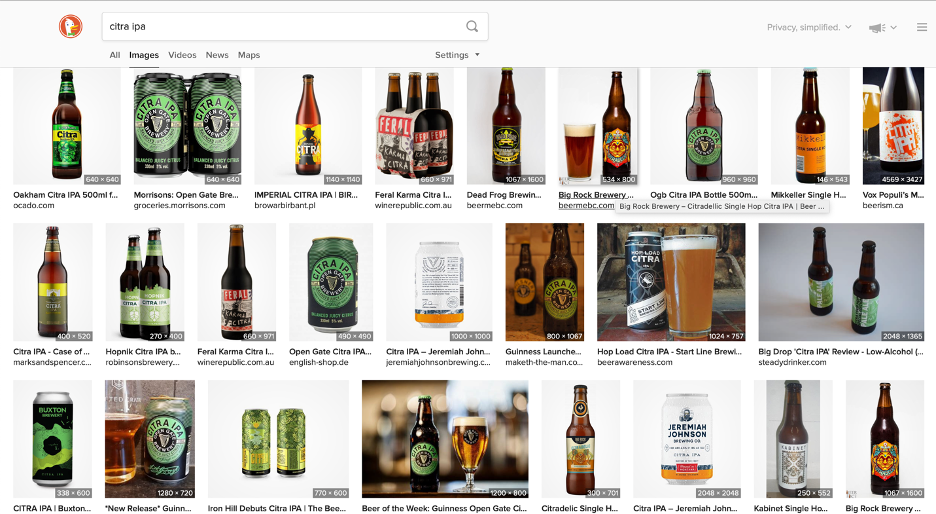Open the Guinness Launches bottles image
Screen dimensions: 936x514
(544, 282)
